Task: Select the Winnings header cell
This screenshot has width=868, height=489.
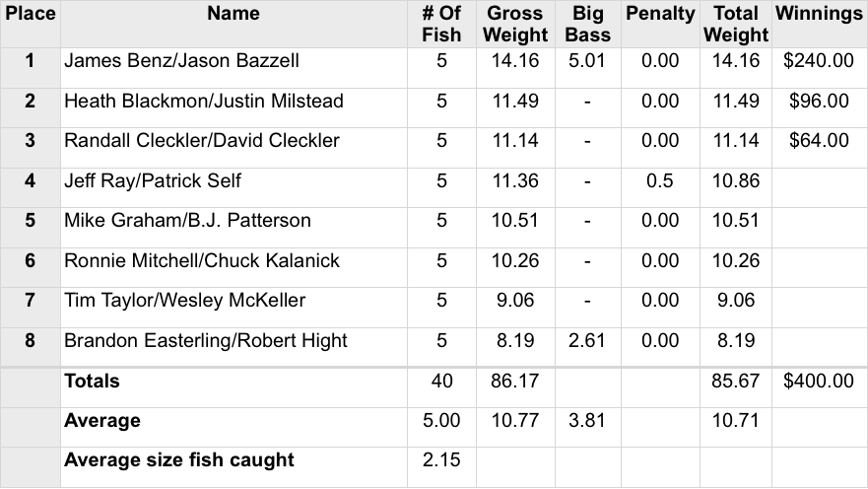Action: coord(818,14)
